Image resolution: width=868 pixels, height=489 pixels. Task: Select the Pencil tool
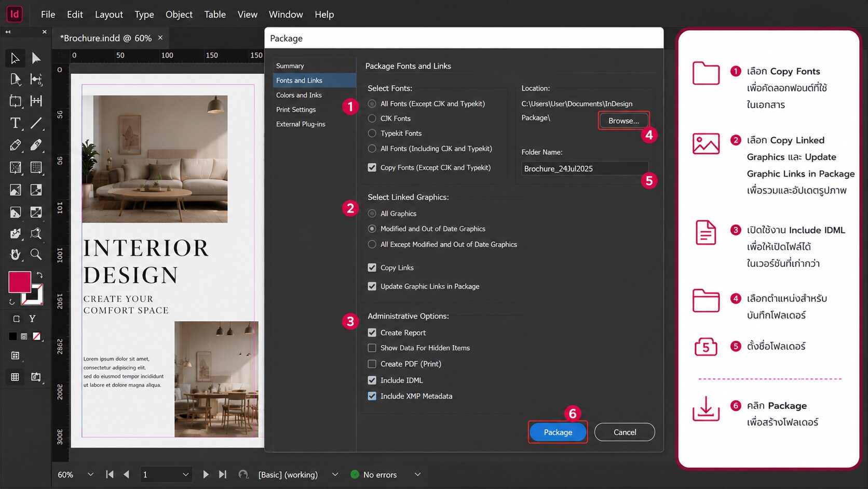(36, 145)
